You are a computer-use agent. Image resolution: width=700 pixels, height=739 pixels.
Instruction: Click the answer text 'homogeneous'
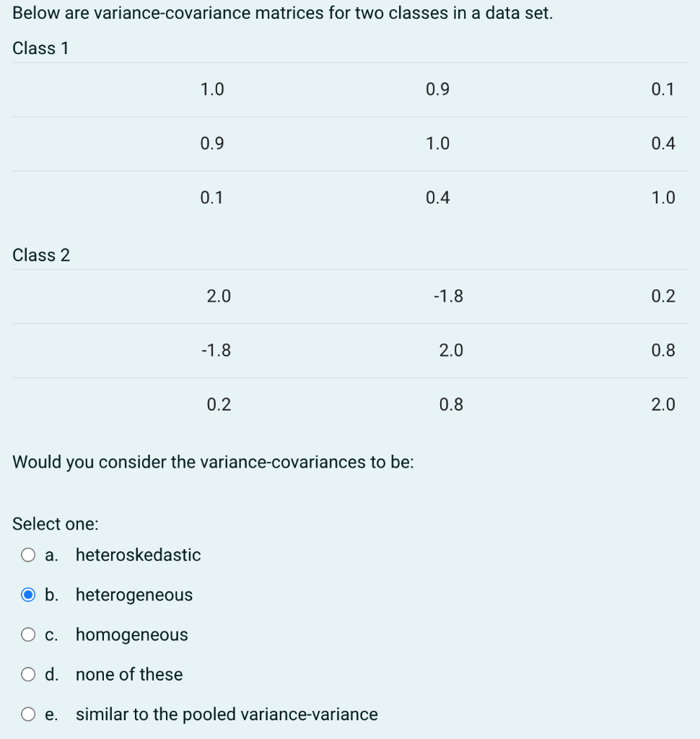(131, 634)
